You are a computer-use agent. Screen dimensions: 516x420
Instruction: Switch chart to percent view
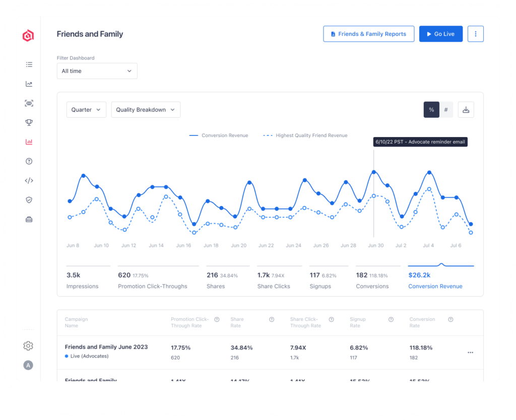point(431,109)
